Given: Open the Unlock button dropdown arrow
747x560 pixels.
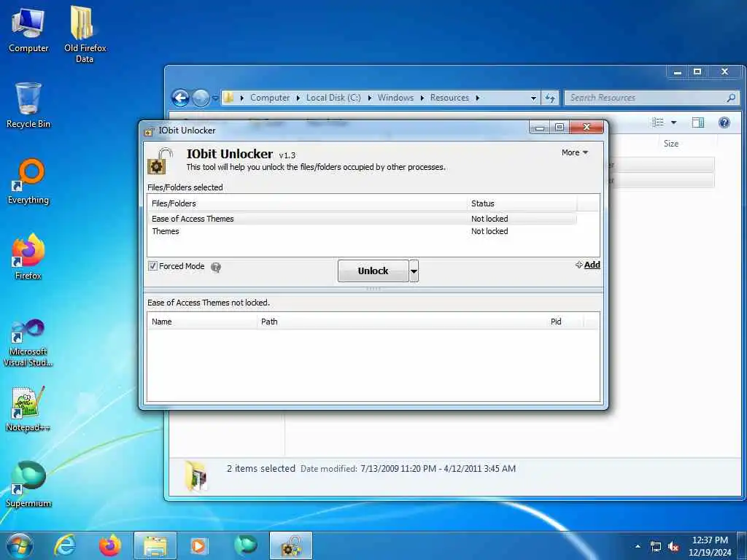Looking at the screenshot, I should pyautogui.click(x=414, y=271).
